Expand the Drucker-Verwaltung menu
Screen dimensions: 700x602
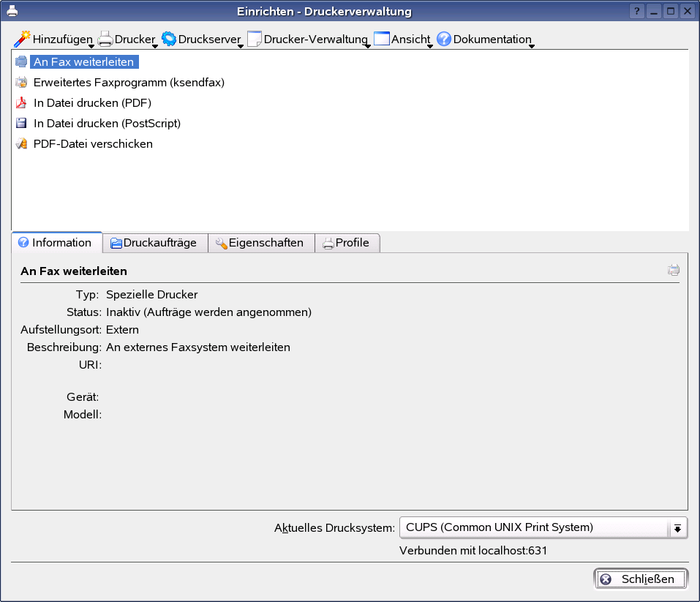click(x=309, y=39)
